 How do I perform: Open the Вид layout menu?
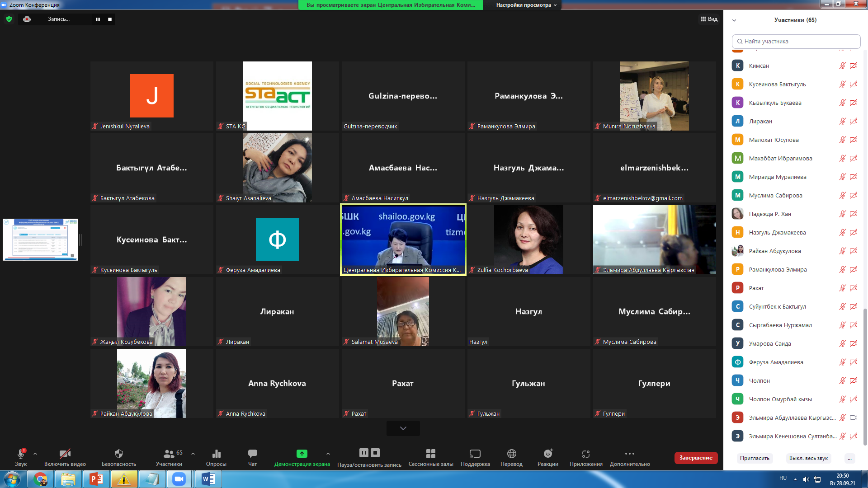[709, 19]
